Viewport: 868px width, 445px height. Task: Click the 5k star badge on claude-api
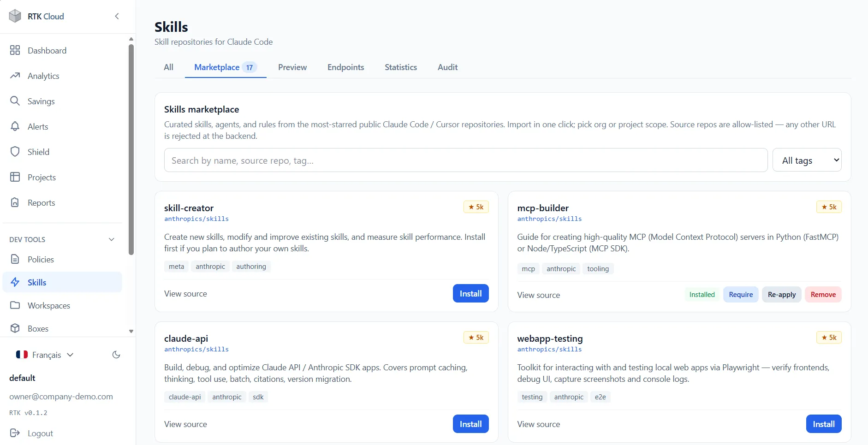pyautogui.click(x=476, y=338)
